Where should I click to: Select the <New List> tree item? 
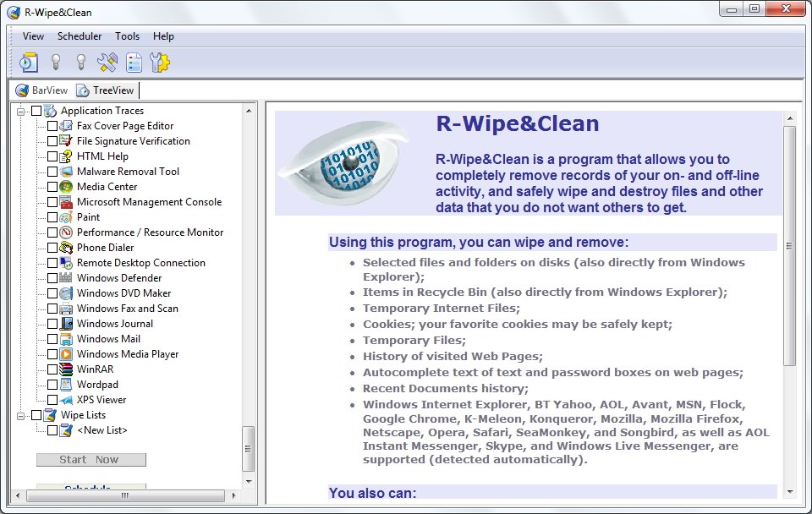101,430
